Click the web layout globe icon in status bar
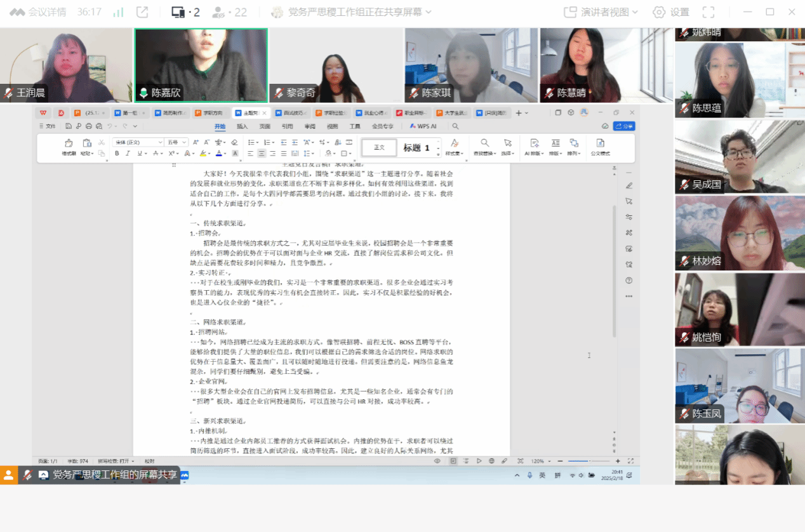This screenshot has width=805, height=532. (491, 461)
